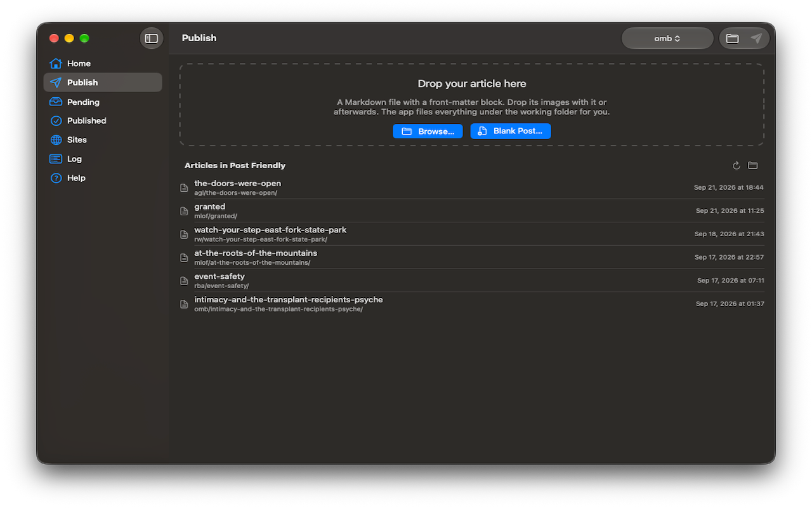The image size is (812, 508).
Task: Refresh the Articles in Post Friendly list
Action: (x=737, y=166)
